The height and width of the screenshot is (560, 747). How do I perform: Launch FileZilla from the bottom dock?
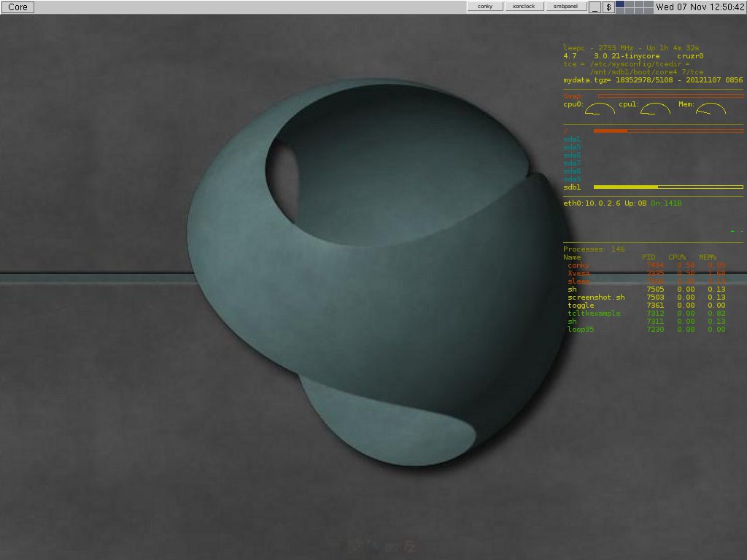411,545
